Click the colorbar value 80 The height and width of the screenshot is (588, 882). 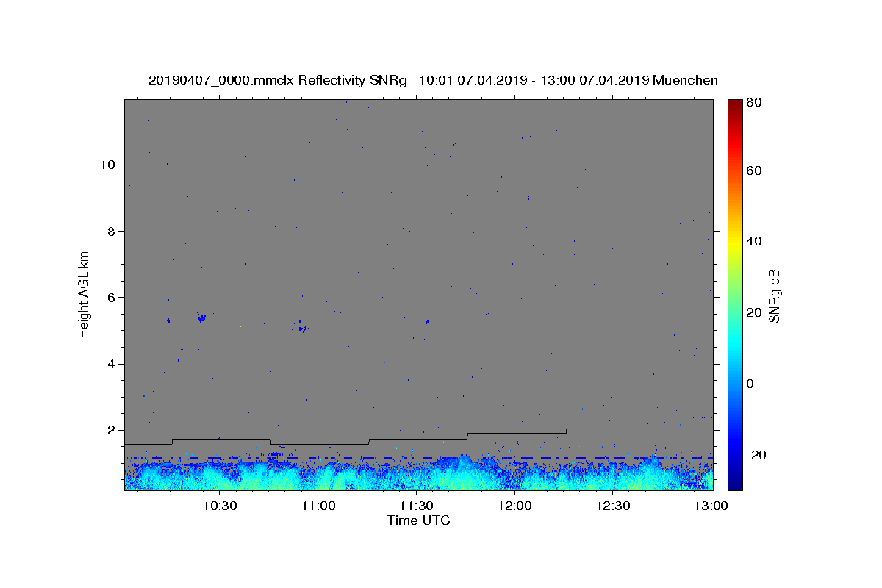click(x=753, y=103)
